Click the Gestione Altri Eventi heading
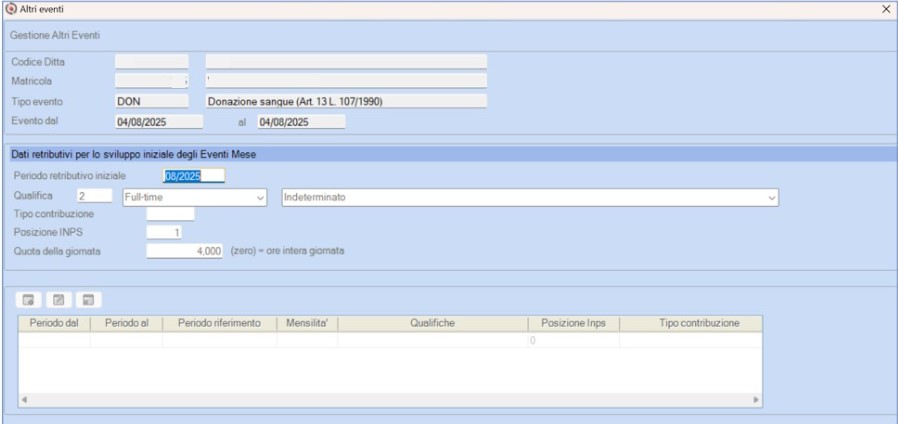Viewport: 898px width, 424px height. (55, 36)
